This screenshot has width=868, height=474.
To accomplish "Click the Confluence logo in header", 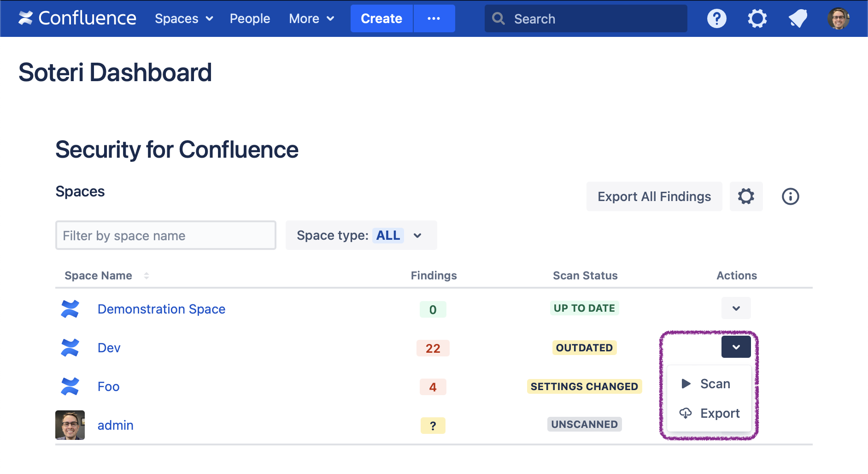I will pyautogui.click(x=77, y=18).
